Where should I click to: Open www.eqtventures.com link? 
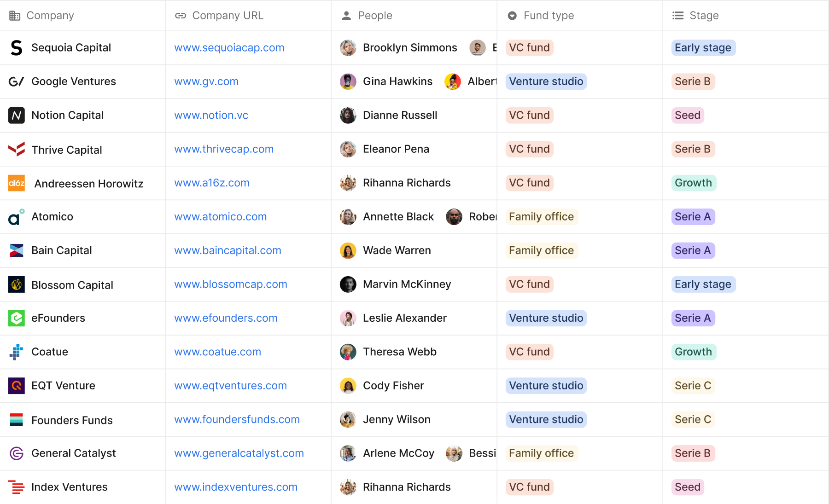pyautogui.click(x=231, y=386)
